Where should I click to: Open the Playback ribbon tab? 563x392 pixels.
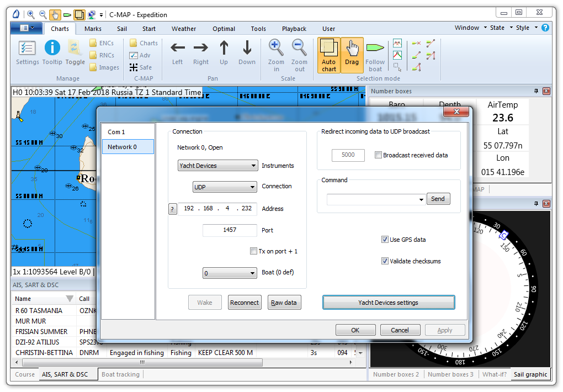294,29
